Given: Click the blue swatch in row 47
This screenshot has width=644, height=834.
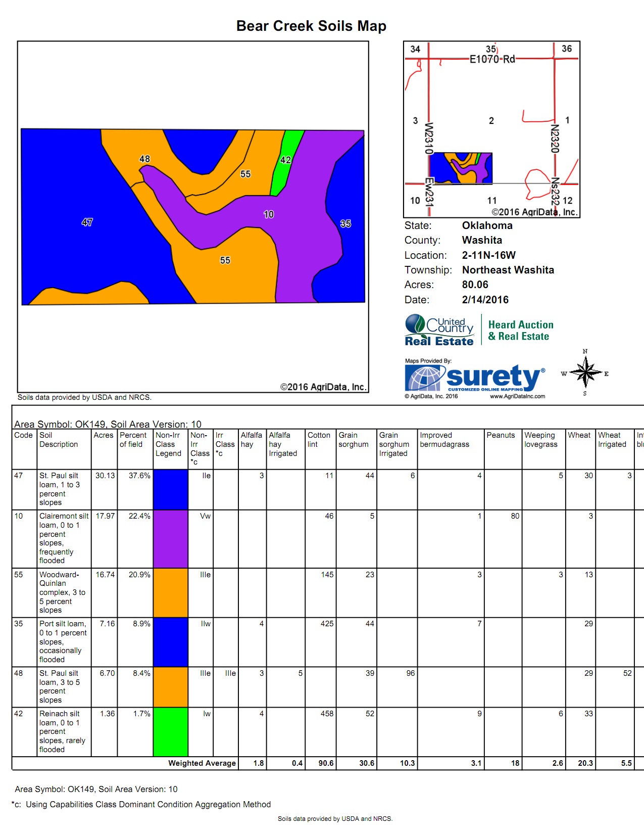Looking at the screenshot, I should (170, 489).
